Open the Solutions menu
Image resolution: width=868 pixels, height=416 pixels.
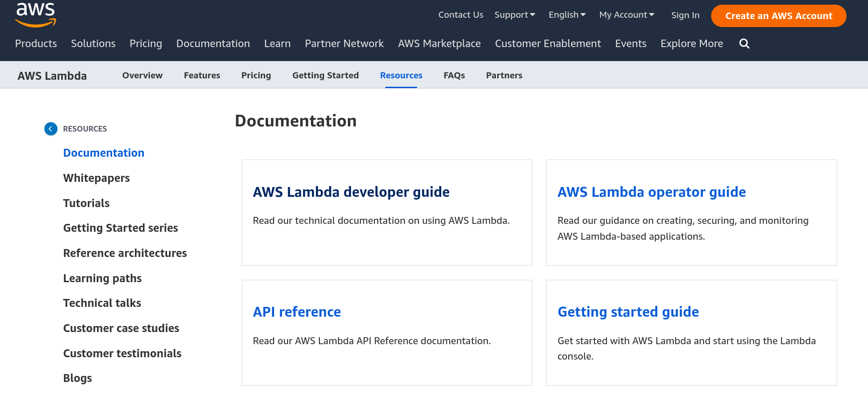click(x=93, y=43)
